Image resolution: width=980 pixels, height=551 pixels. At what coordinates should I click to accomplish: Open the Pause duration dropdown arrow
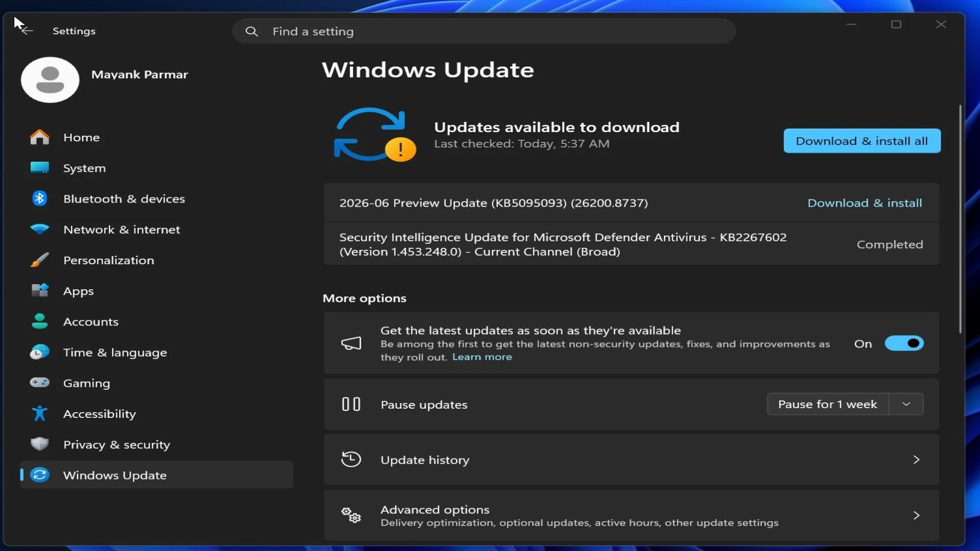pos(906,404)
